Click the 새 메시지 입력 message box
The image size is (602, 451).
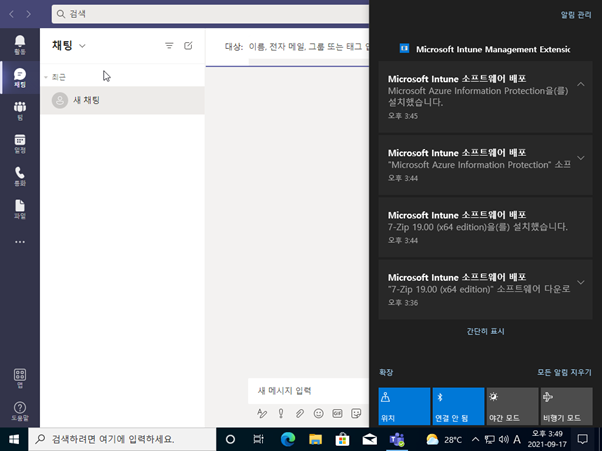[x=308, y=391]
